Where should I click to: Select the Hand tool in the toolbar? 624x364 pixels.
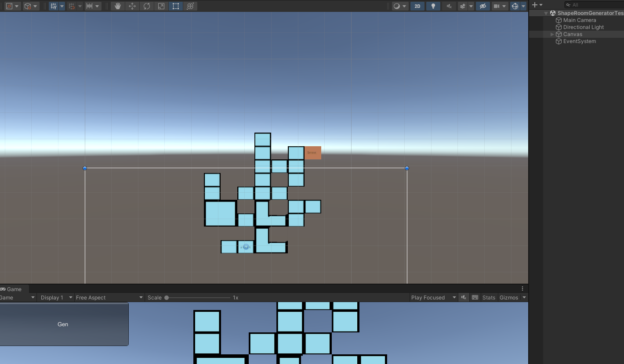(x=117, y=6)
